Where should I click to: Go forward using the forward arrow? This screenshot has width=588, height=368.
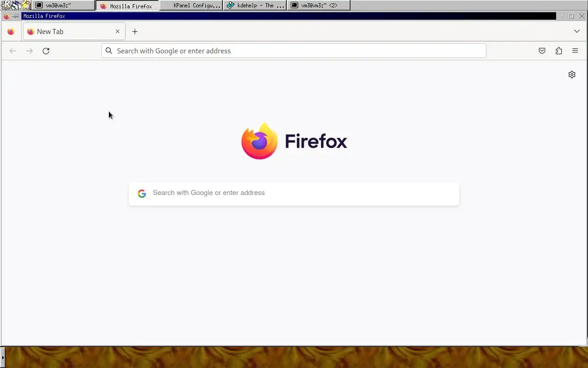[29, 51]
